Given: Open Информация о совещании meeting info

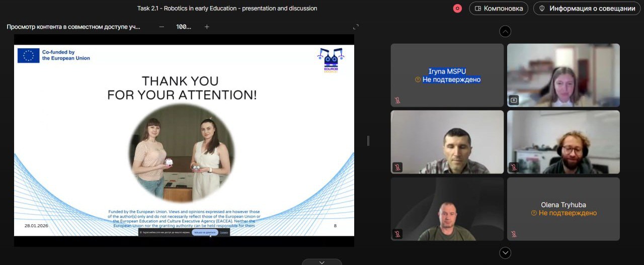Looking at the screenshot, I should pyautogui.click(x=587, y=9).
